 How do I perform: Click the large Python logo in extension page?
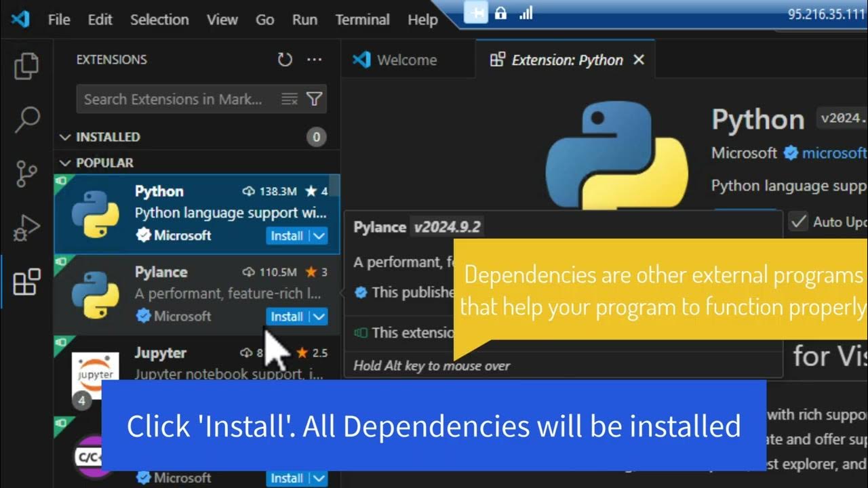[616, 155]
